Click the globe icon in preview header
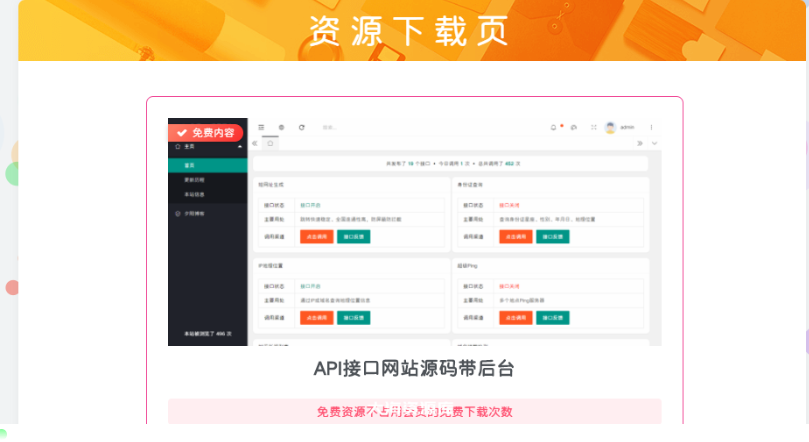This screenshot has height=442, width=809. 281,127
